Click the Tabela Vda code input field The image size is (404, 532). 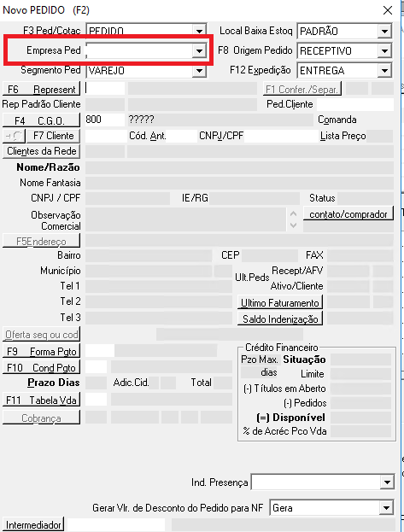click(x=96, y=400)
